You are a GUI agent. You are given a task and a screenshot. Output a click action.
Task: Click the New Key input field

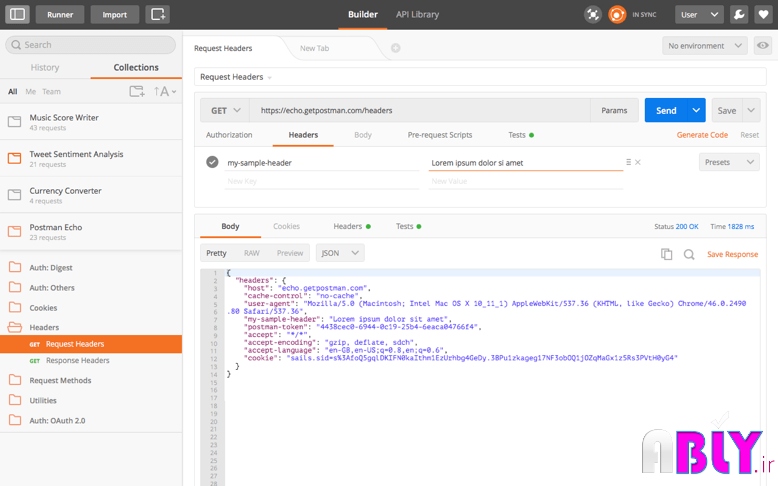322,181
